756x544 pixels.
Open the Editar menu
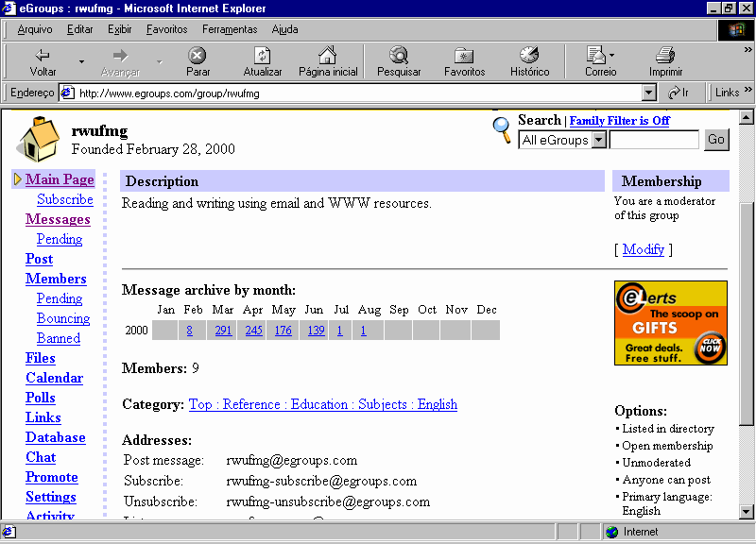point(79,29)
